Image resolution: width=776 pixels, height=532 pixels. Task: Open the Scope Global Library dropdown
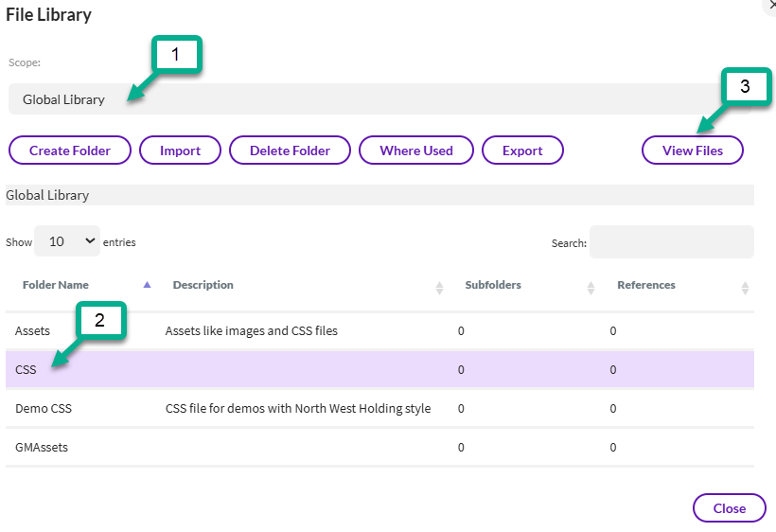pyautogui.click(x=379, y=99)
